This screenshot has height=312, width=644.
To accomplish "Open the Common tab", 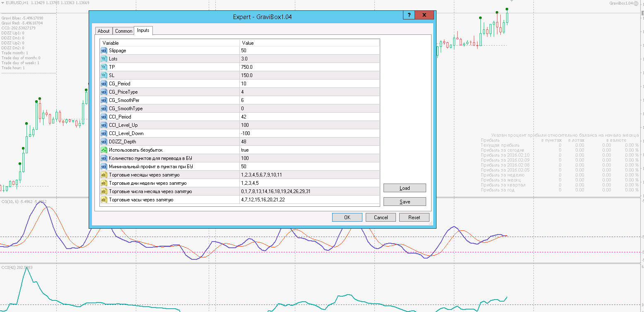I will click(x=123, y=31).
